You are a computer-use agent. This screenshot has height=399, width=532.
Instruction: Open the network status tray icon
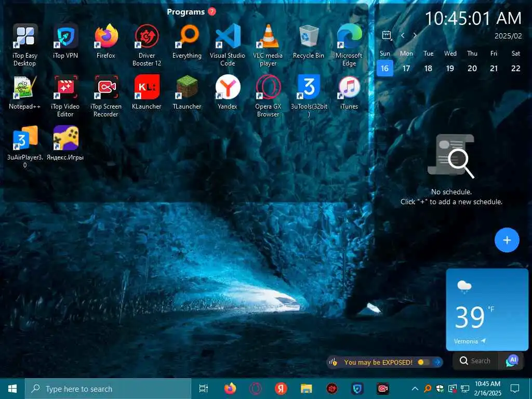[x=465, y=389]
